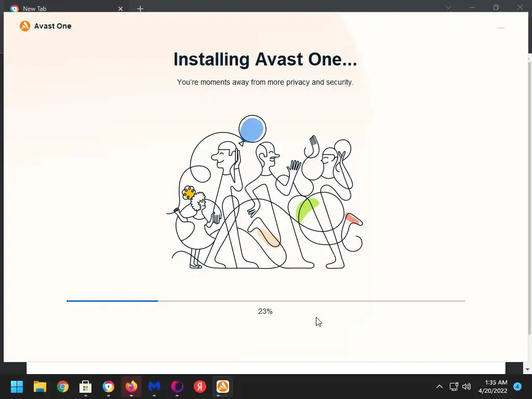
Task: Open a new browser tab with plus
Action: pyautogui.click(x=140, y=9)
